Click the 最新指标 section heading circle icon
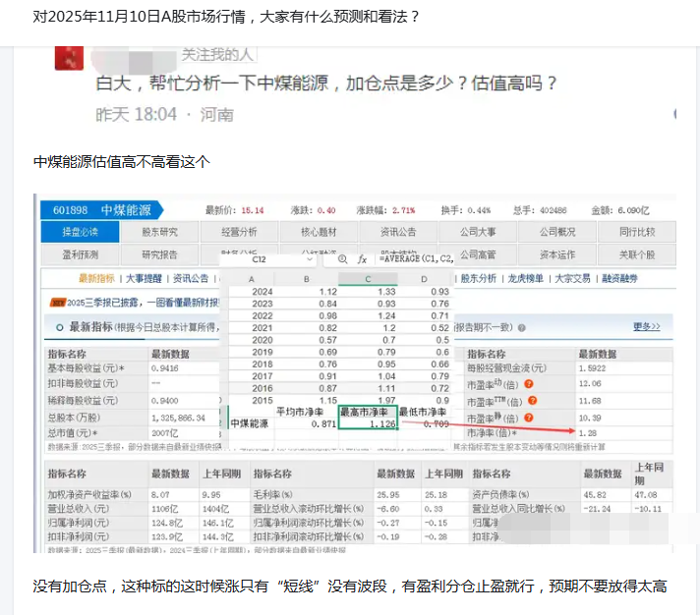The image size is (700, 615). (x=60, y=328)
